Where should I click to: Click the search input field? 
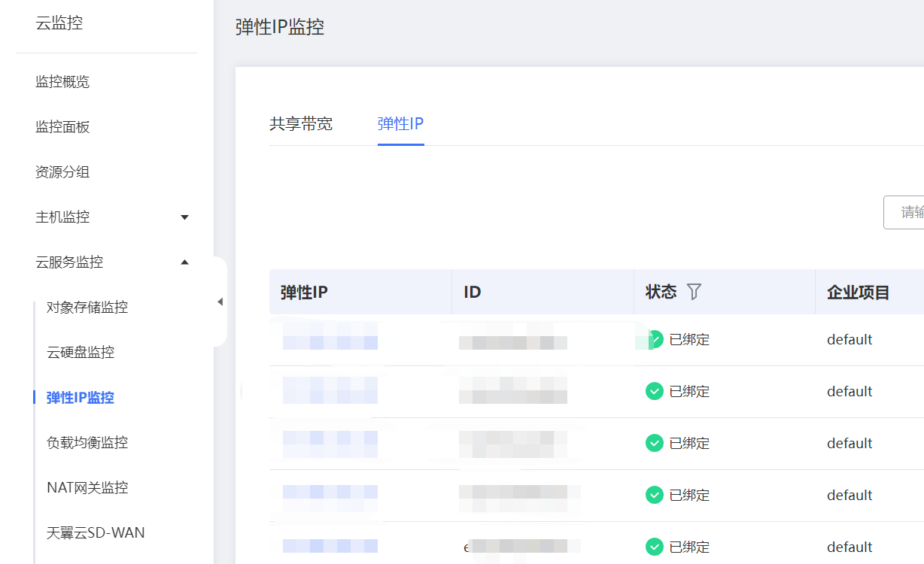click(x=904, y=213)
